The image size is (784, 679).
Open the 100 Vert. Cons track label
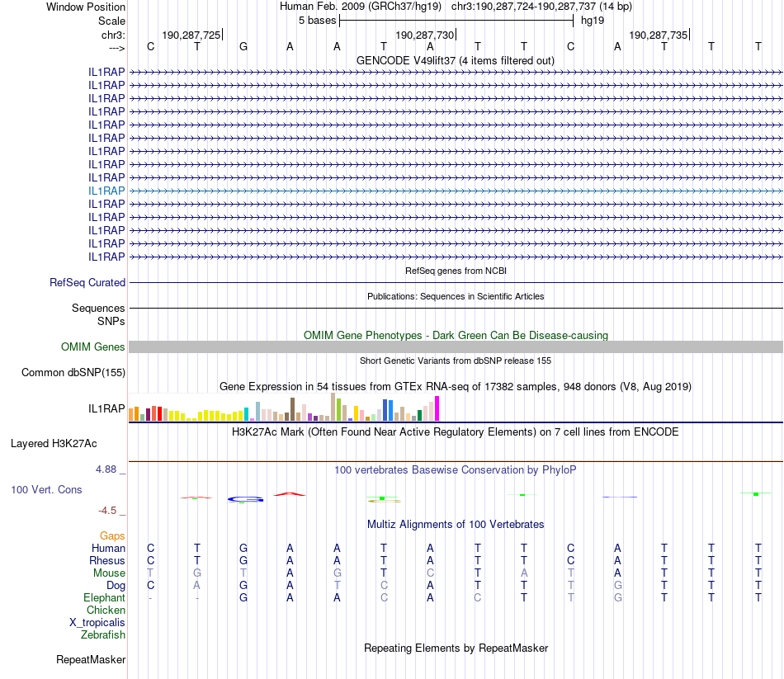tap(46, 489)
